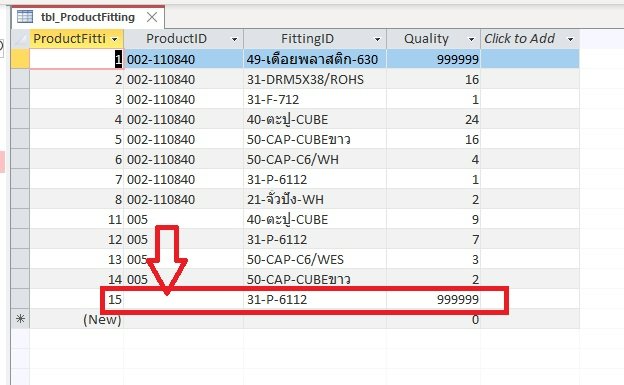Select row selector for record 1
Screen dimensions: 624x385
pyautogui.click(x=20, y=59)
